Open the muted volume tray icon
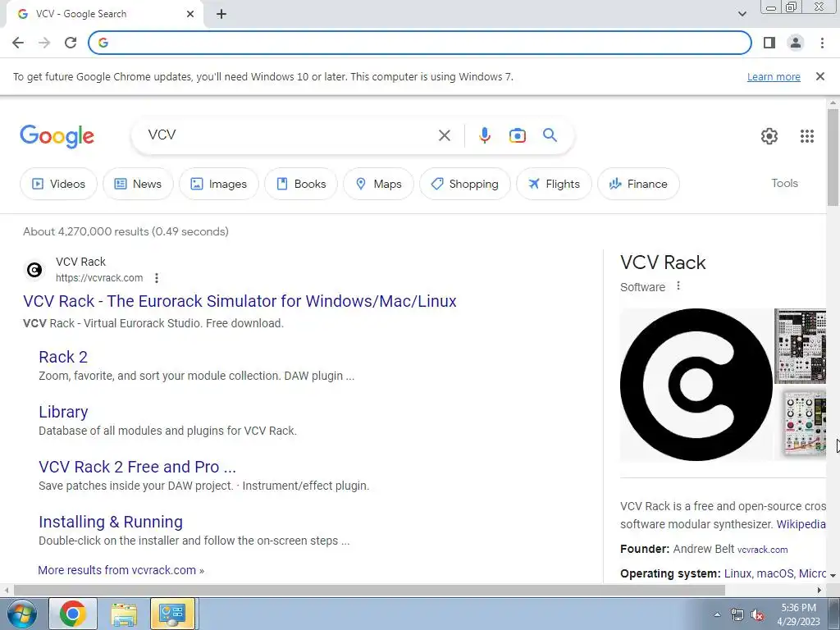The height and width of the screenshot is (630, 840). [757, 614]
